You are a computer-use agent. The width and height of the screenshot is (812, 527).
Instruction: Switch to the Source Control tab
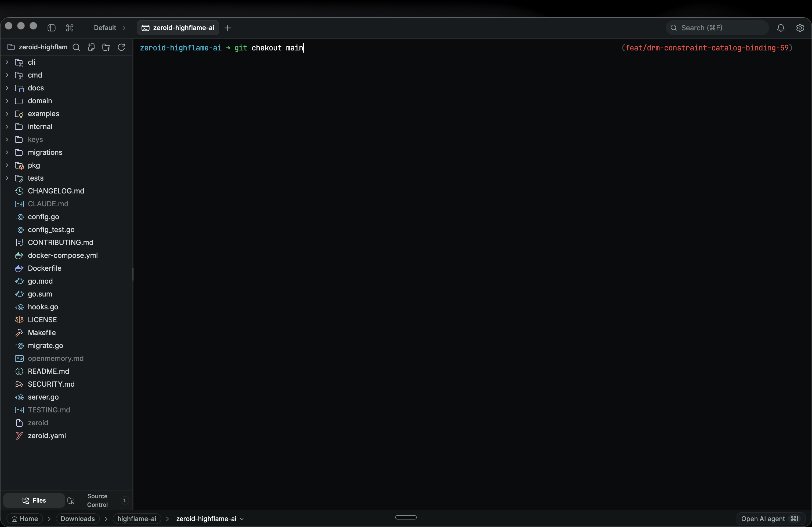click(x=98, y=500)
